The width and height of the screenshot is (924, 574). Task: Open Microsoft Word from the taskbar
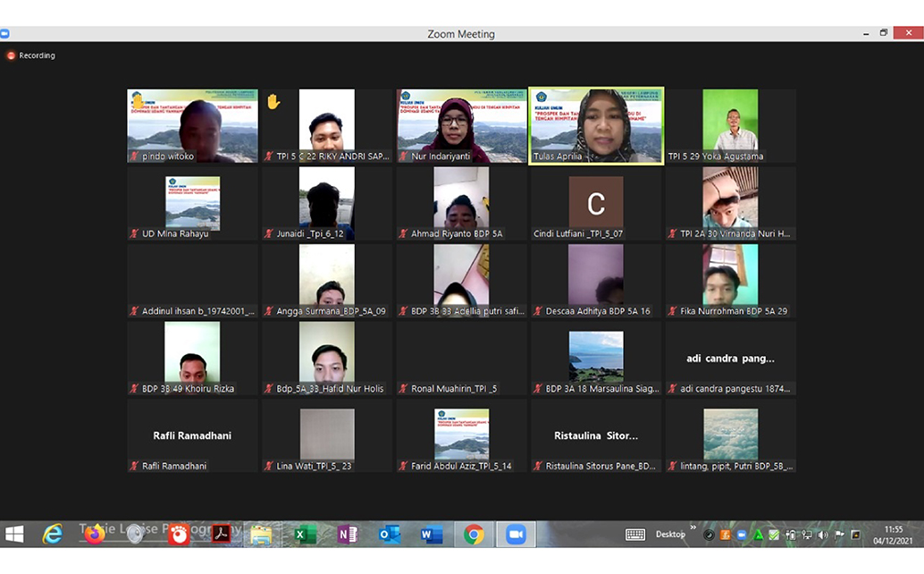(432, 535)
